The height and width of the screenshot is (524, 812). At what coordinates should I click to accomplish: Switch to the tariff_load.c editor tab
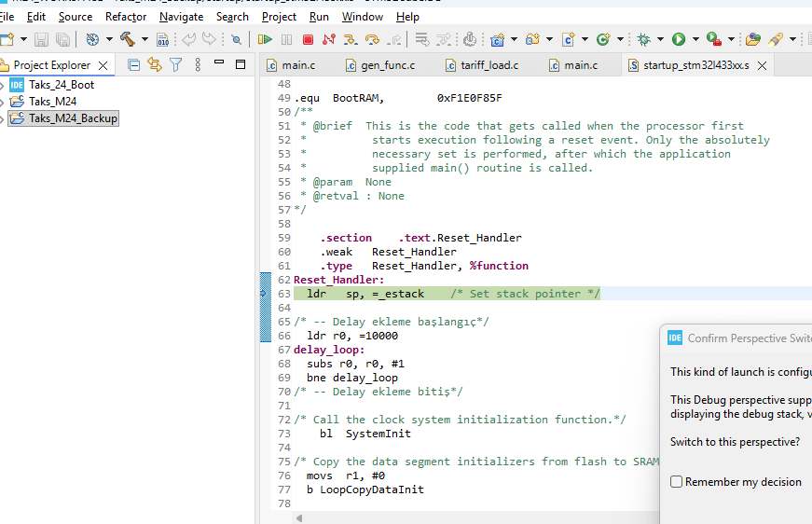click(x=489, y=65)
